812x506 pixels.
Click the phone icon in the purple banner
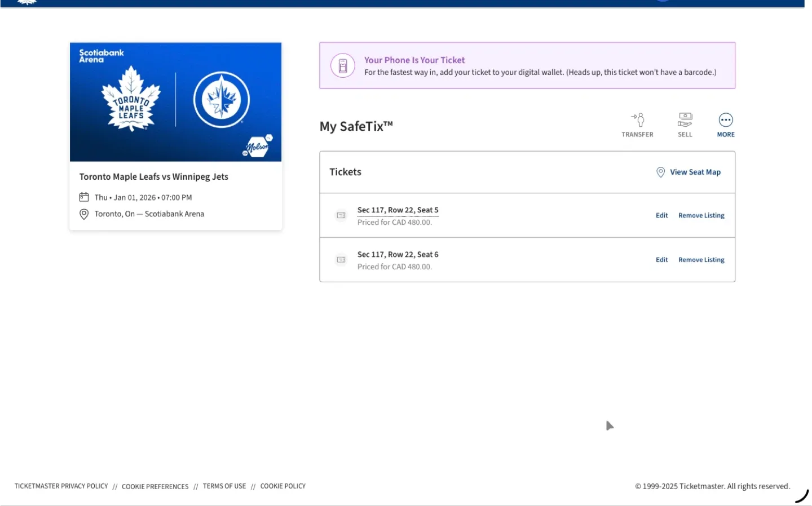tap(343, 66)
